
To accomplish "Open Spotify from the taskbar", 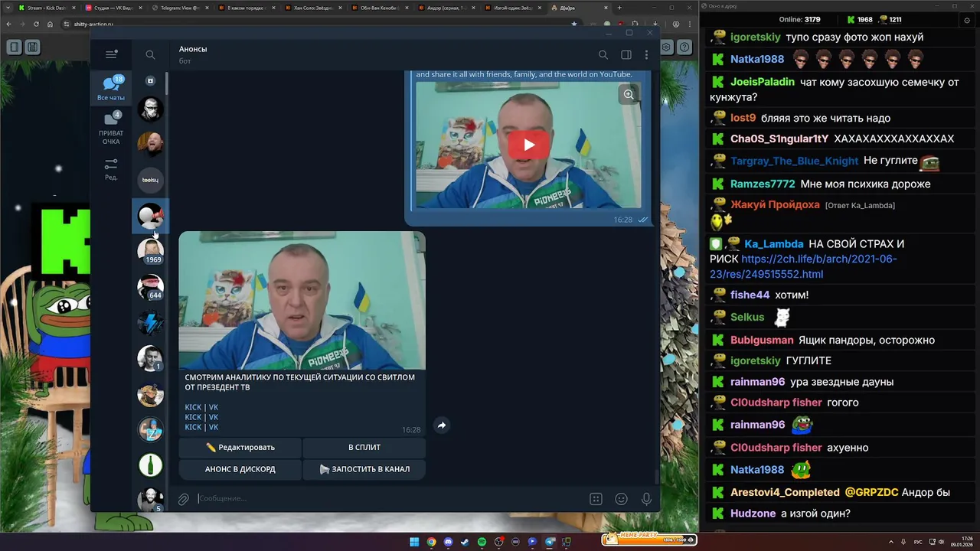I will (482, 542).
